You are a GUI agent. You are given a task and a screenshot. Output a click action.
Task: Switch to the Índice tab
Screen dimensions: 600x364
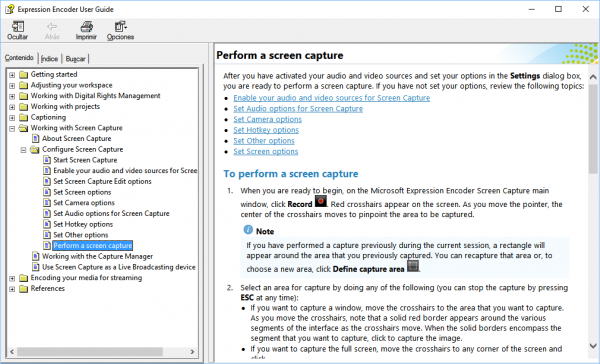[x=49, y=59]
